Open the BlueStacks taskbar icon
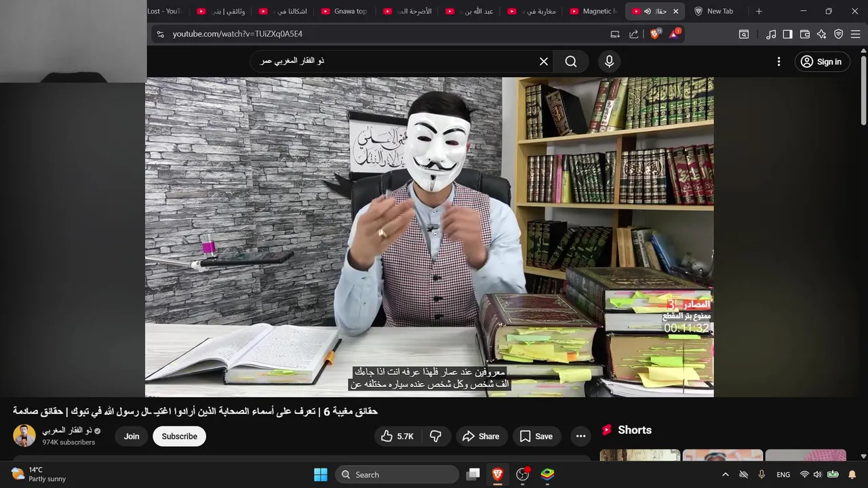 [x=547, y=474]
